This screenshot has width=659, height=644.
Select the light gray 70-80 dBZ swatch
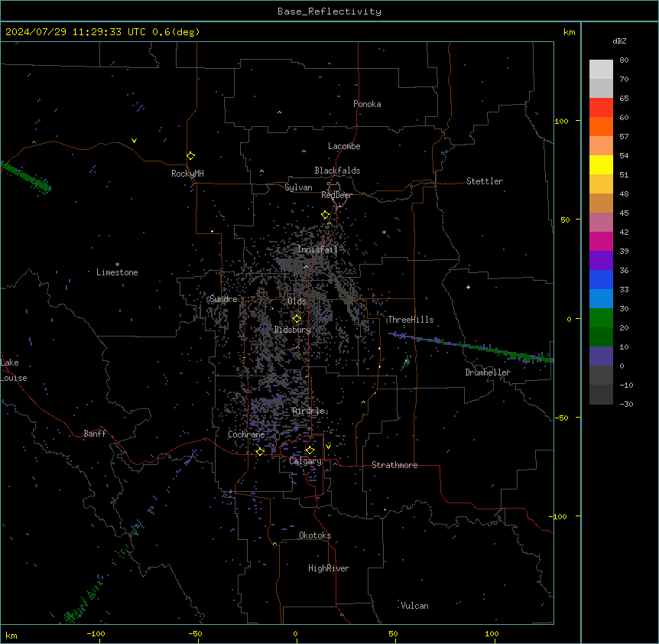(x=601, y=70)
